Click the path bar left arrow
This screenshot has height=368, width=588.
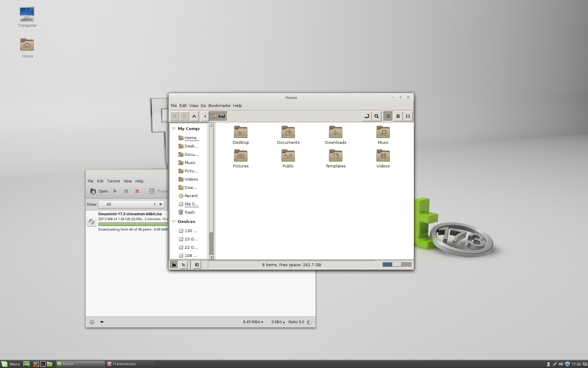(205, 116)
